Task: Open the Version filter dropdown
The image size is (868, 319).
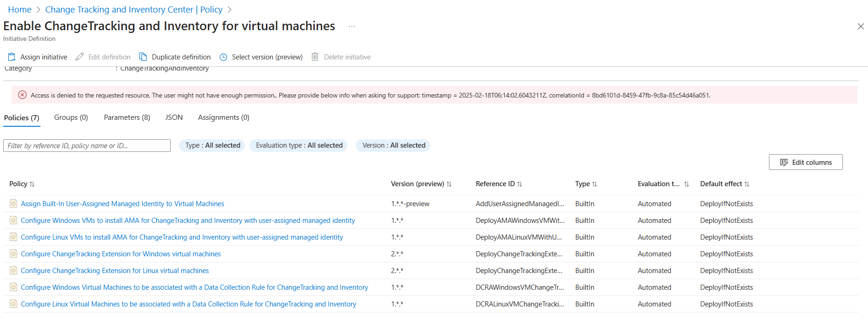Action: pyautogui.click(x=393, y=145)
